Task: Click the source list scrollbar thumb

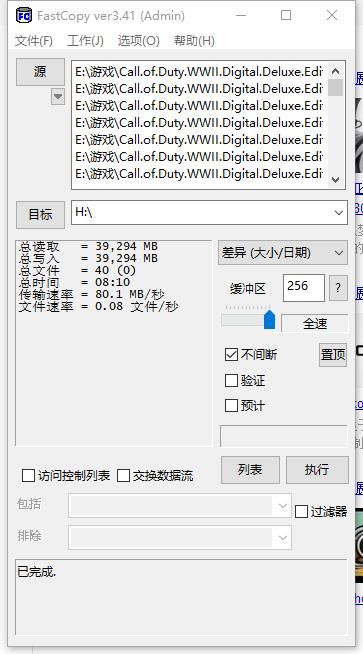Action: [x=335, y=88]
